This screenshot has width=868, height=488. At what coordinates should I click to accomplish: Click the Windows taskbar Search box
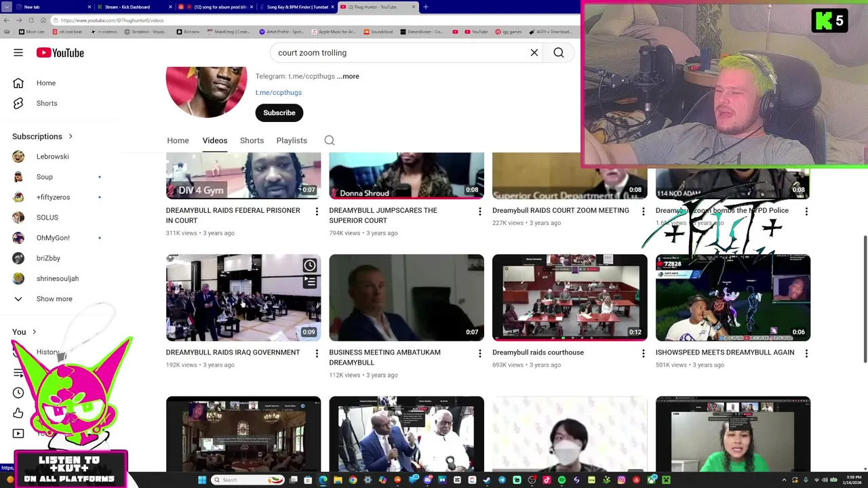(x=248, y=480)
